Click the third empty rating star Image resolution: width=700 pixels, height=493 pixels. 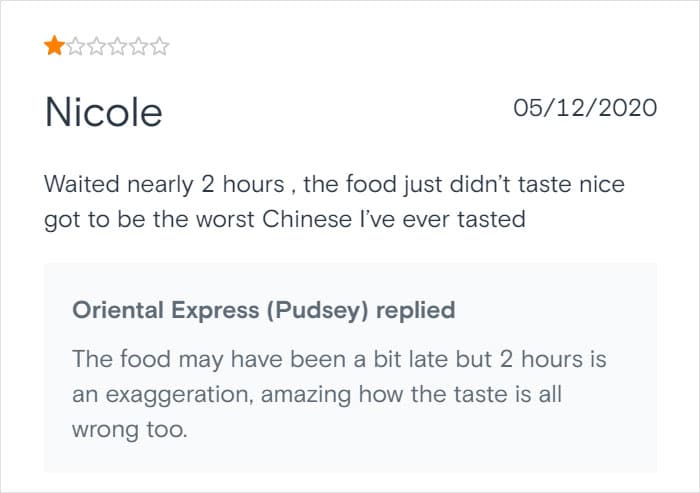coord(96,46)
